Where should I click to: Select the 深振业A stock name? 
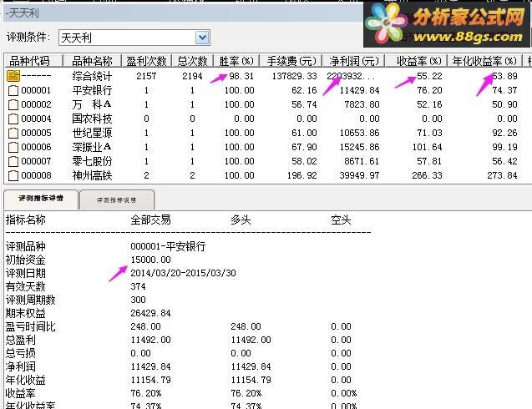pos(92,147)
